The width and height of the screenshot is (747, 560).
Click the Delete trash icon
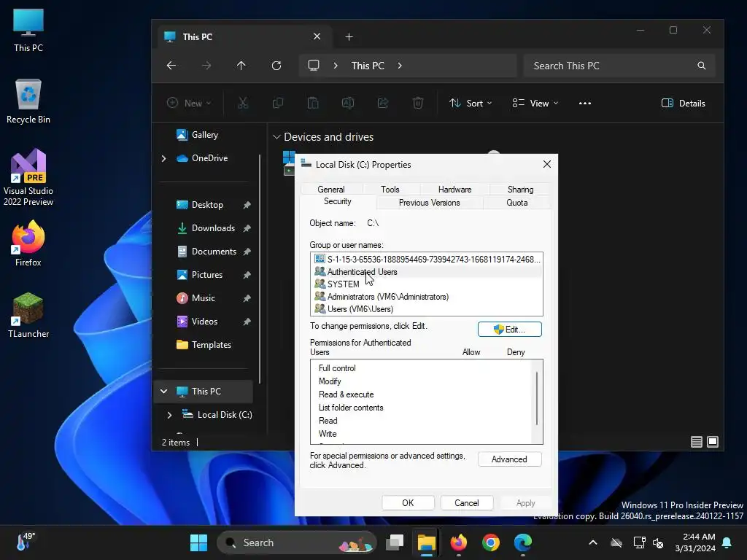(418, 103)
